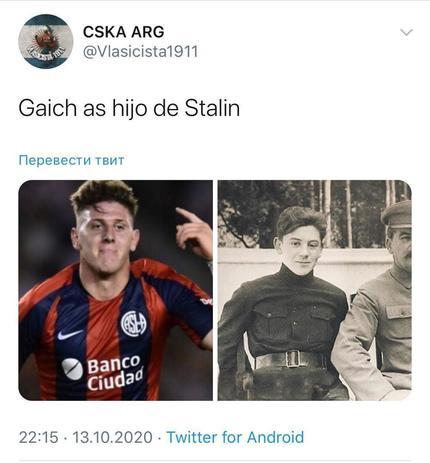Click the word Stalin in the tweet
Viewport: 430px width, 463px height.
click(x=212, y=109)
